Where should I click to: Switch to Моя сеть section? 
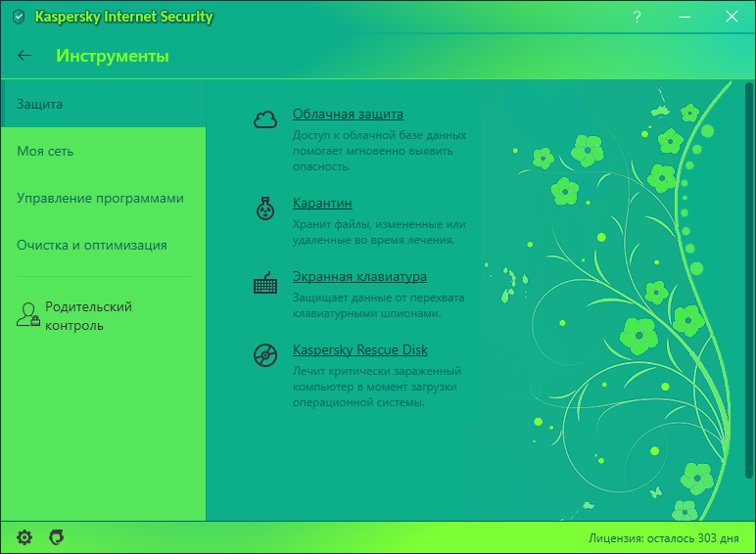click(103, 152)
